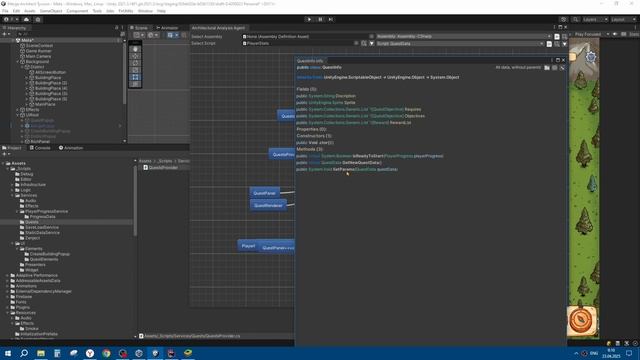Viewport: 640px width, 360px height.
Task: Open the Assets menu
Action: (30, 11)
